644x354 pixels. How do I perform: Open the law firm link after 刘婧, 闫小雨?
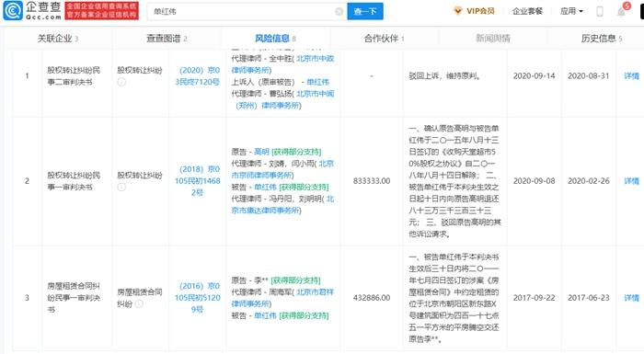pyautogui.click(x=283, y=169)
